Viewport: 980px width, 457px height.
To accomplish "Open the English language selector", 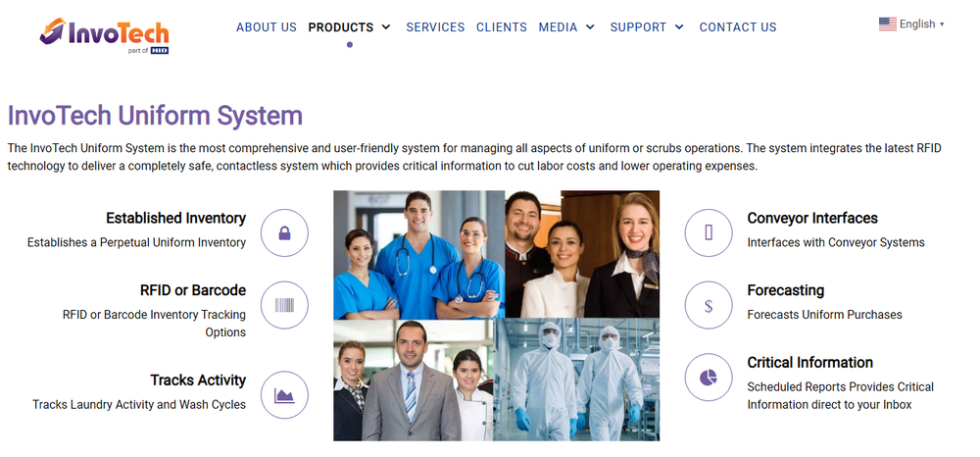I will (911, 25).
